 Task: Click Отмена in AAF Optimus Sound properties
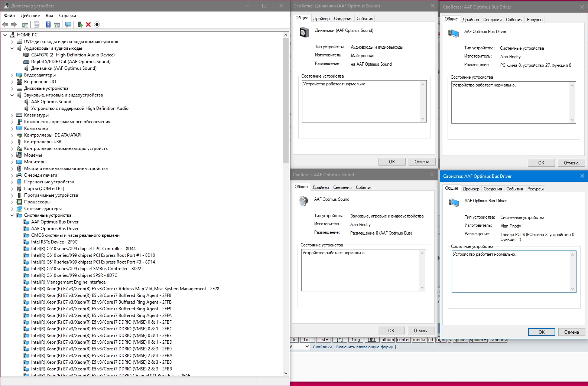pyautogui.click(x=421, y=331)
